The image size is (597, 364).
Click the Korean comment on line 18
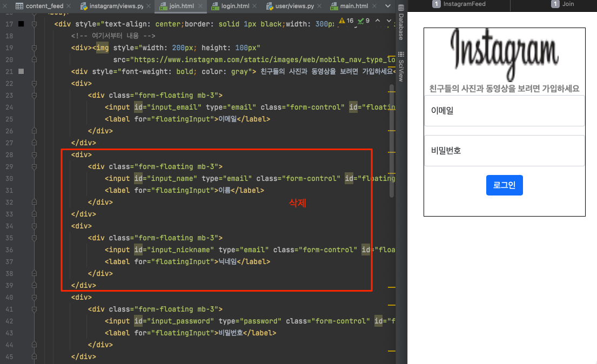coord(113,36)
